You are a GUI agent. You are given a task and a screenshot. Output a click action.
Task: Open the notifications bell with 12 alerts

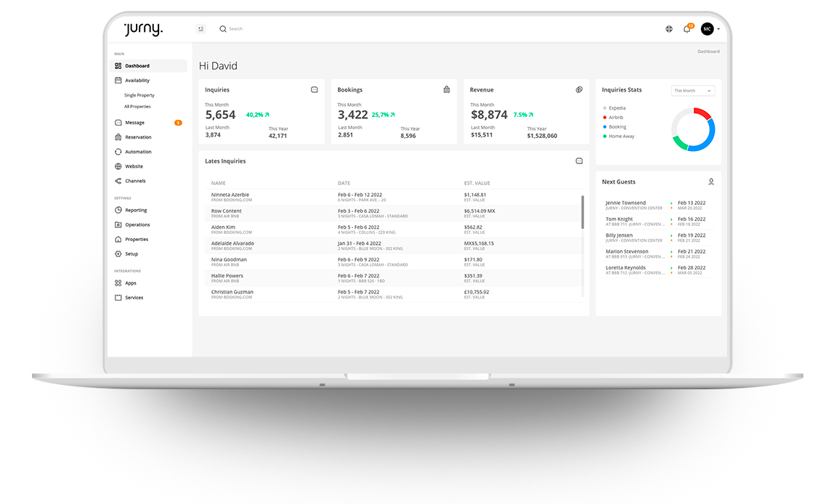(686, 28)
